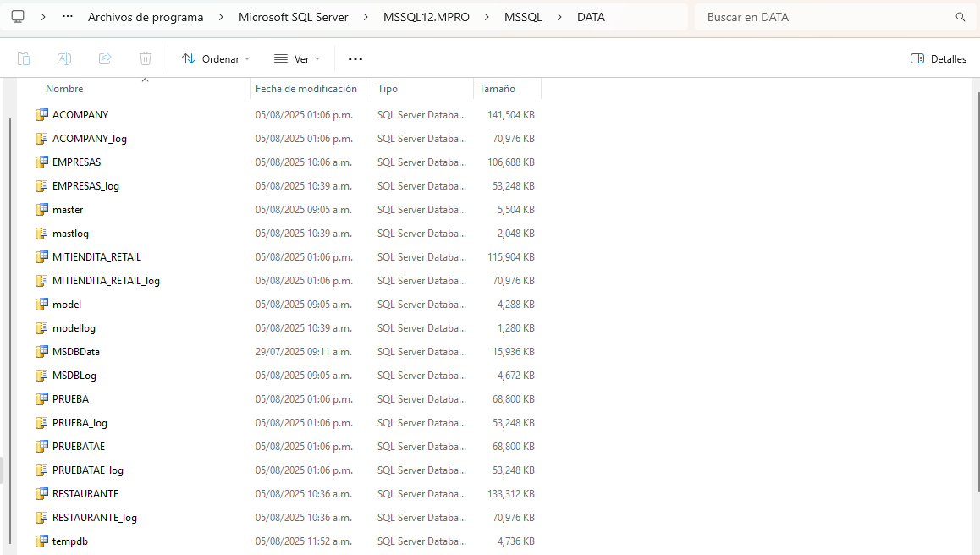Select the file named tempdb
This screenshot has height=555, width=980.
click(x=70, y=541)
